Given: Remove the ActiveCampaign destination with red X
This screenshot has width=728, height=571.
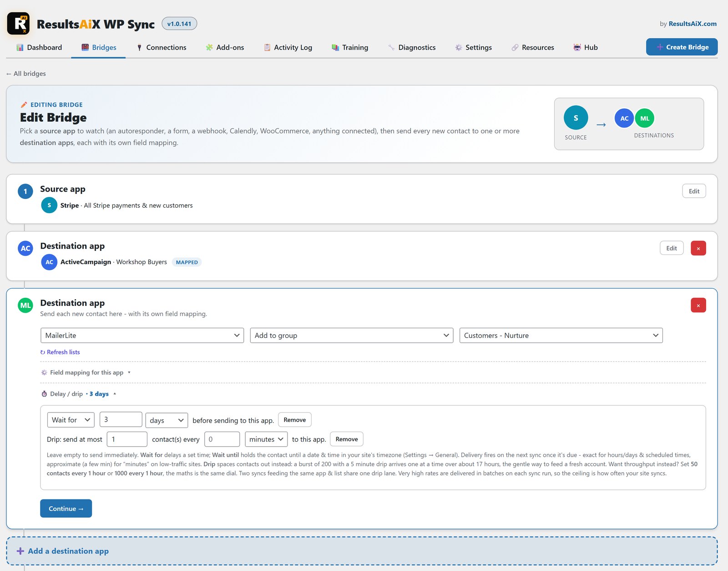Looking at the screenshot, I should pyautogui.click(x=698, y=248).
